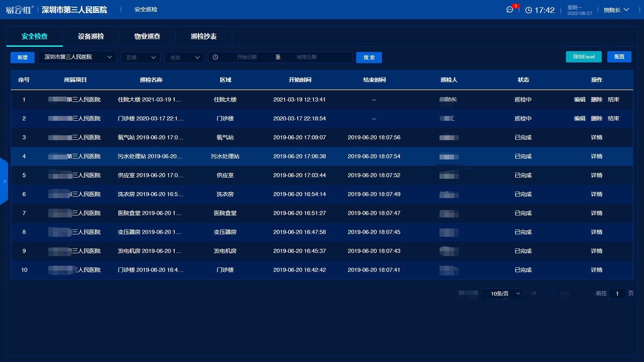View 详情 for the 氧气站 inspection

[x=597, y=137]
